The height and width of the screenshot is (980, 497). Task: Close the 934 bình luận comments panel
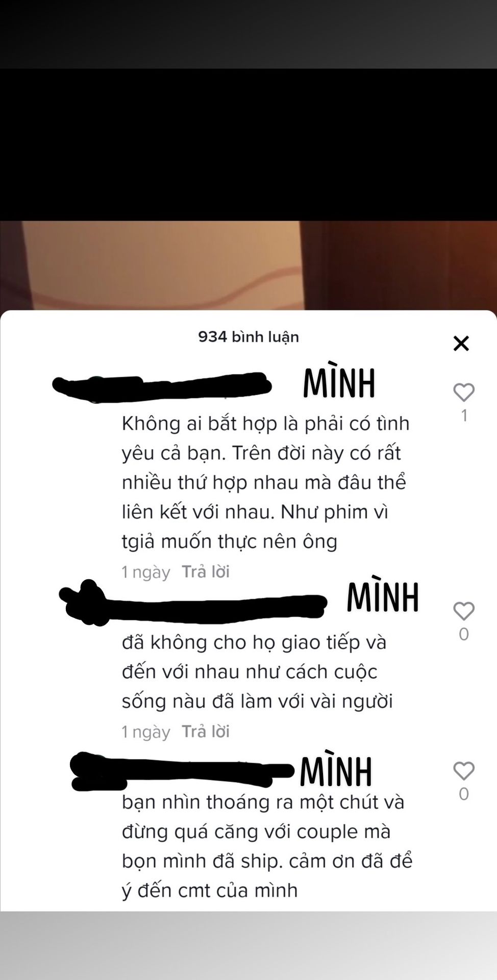pos(461,344)
